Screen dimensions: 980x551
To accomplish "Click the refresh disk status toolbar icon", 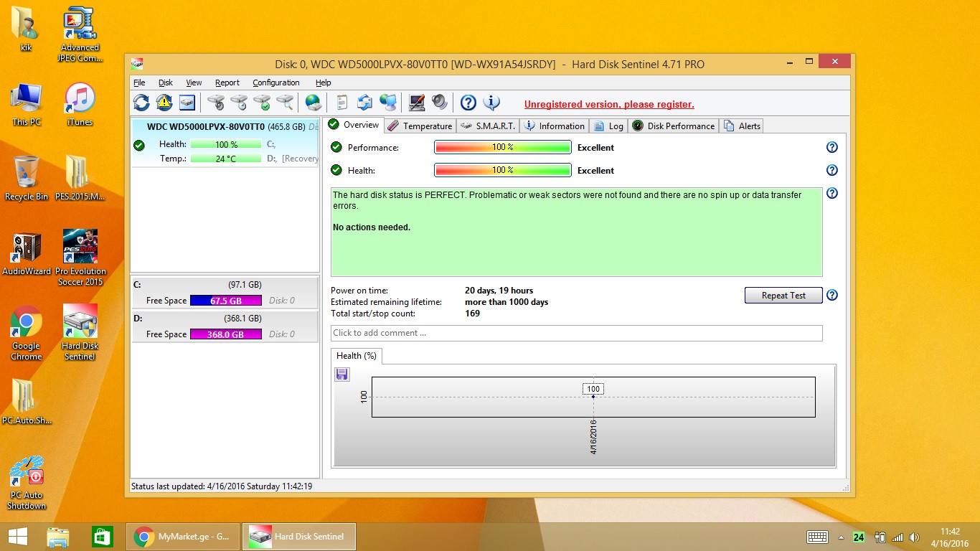I will coord(141,103).
